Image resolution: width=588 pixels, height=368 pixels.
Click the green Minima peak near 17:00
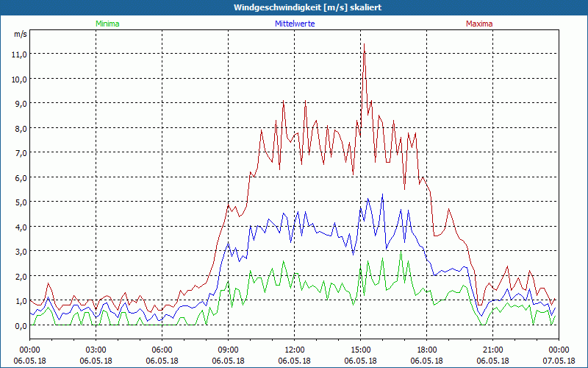coord(401,252)
